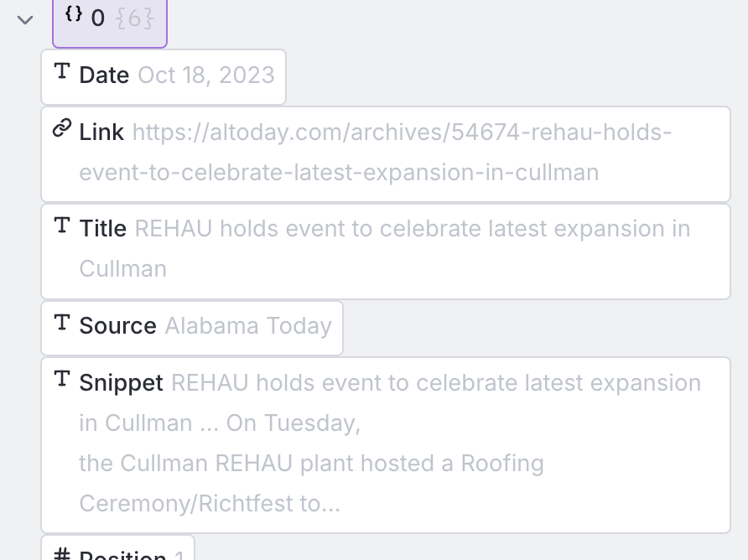
Task: Click the {6} field count badge
Action: click(x=135, y=18)
